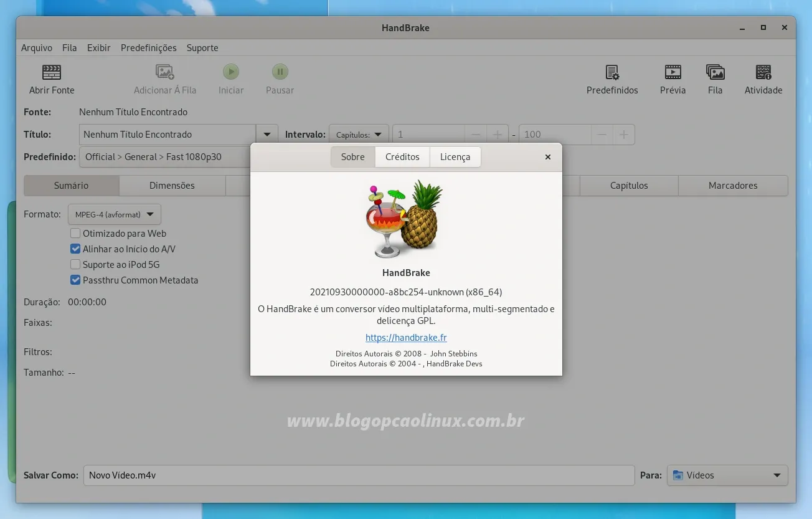Expand the Para Vídeos destination dropdown
Image resolution: width=812 pixels, height=519 pixels.
tap(727, 475)
